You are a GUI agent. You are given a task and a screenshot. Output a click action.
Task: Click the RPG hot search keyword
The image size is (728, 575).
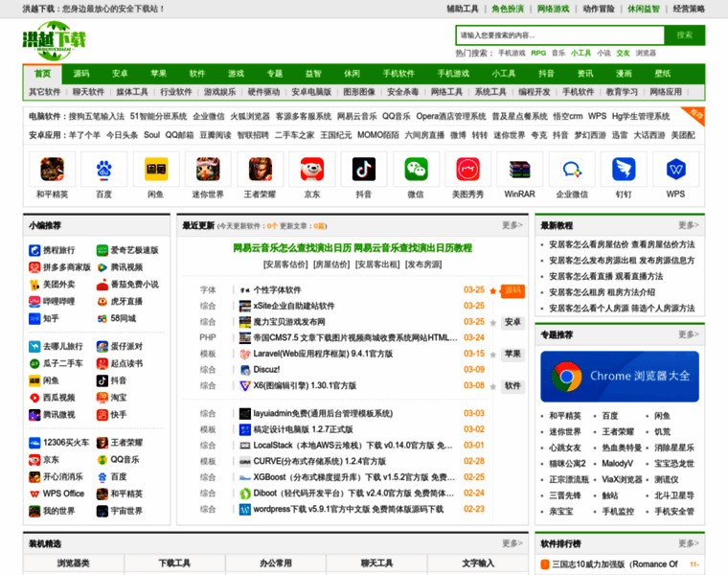538,53
